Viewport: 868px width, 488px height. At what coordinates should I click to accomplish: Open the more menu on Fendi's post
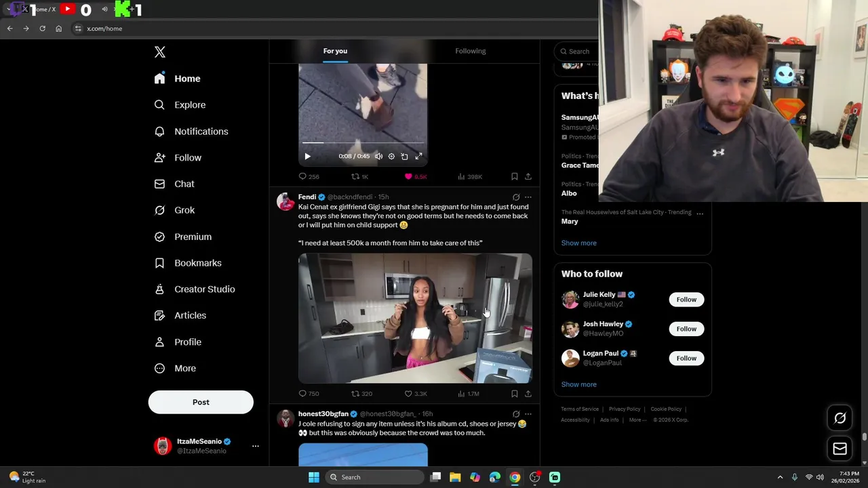[x=528, y=197]
